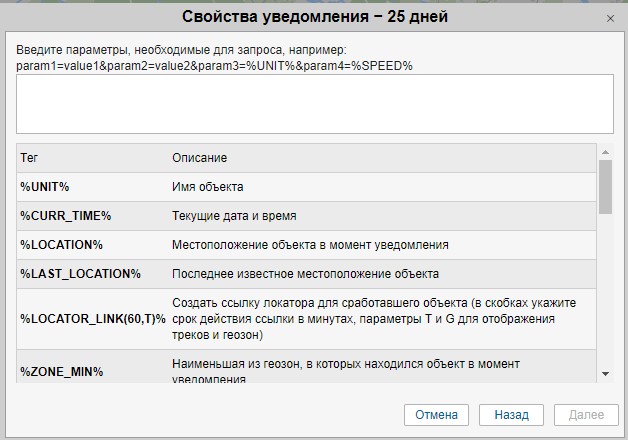Click the Описание column header
This screenshot has width=628, height=440.
tap(200, 158)
